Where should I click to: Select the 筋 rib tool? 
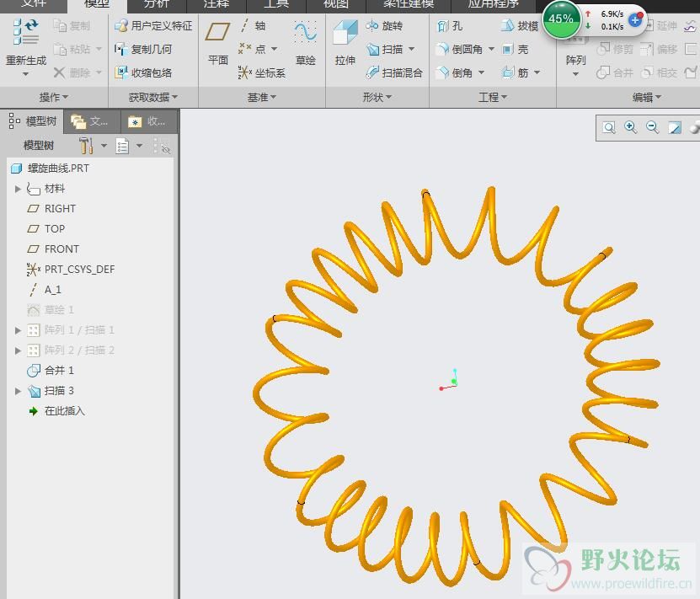(515, 72)
